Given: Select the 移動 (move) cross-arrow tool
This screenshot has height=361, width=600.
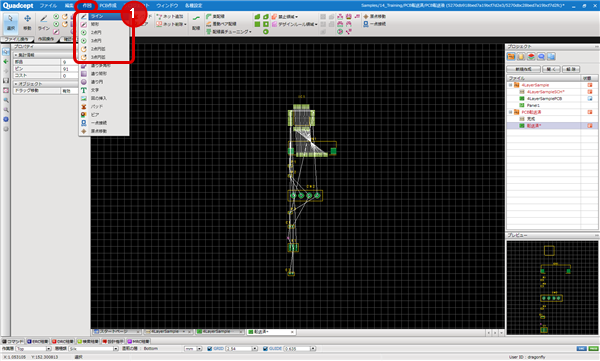Looking at the screenshot, I should tap(27, 23).
